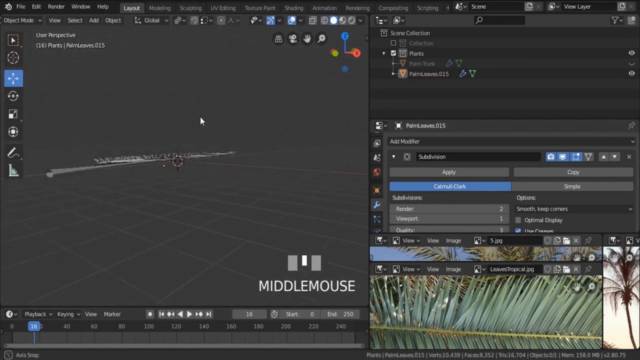Switch to camera view icon
This screenshot has height=360, width=640.
[293, 39]
